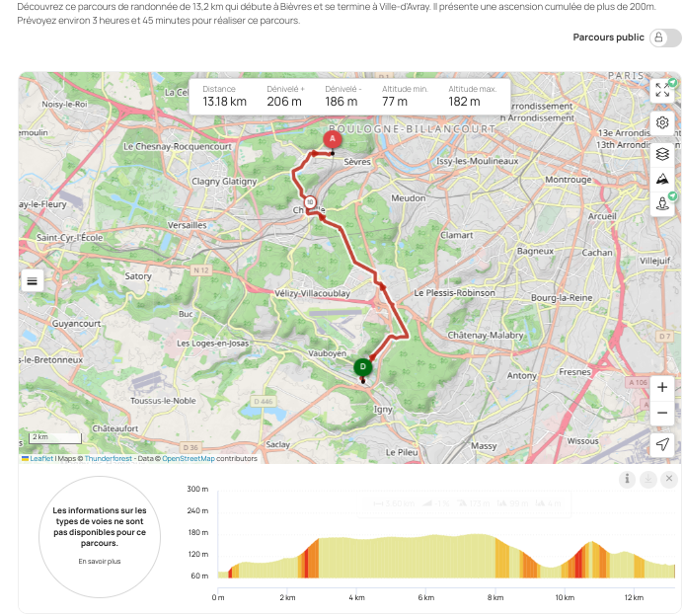Screen dimensions: 684x616
Task: Click the 180 m axis label
Action: tap(197, 532)
